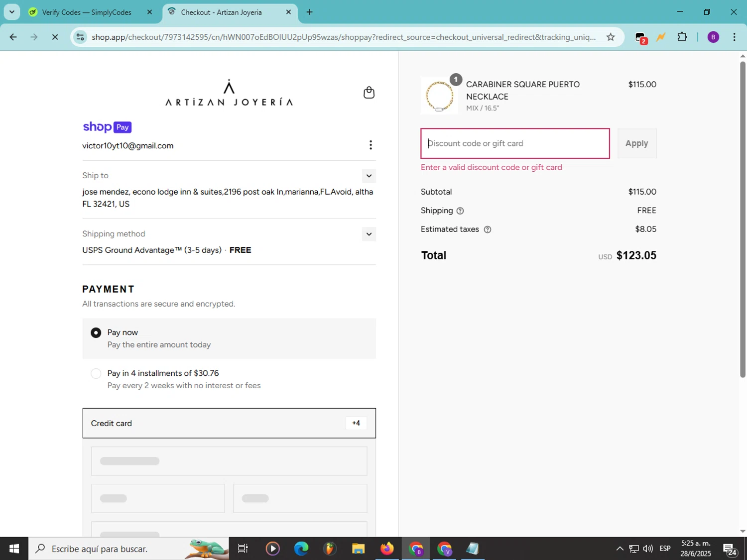The width and height of the screenshot is (747, 560).
Task: Open a new browser tab
Action: coord(309,12)
